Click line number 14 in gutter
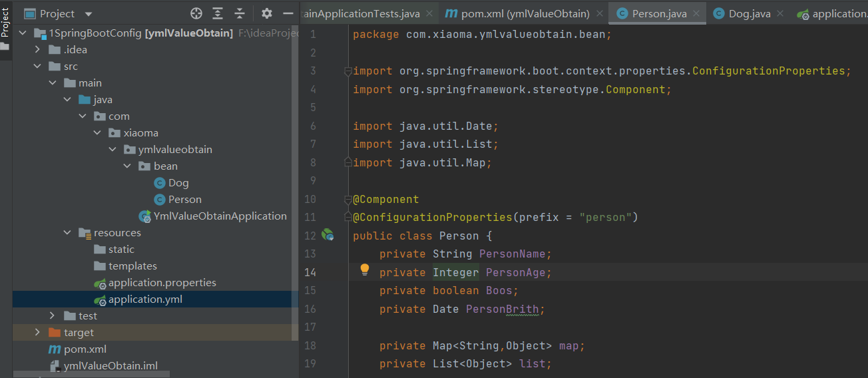 pyautogui.click(x=310, y=272)
